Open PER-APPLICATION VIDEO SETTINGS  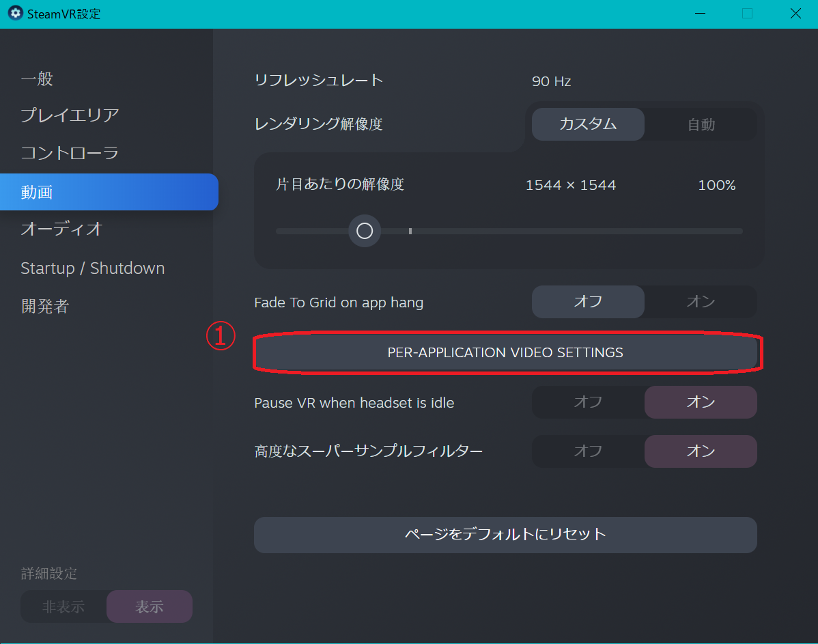(x=505, y=353)
